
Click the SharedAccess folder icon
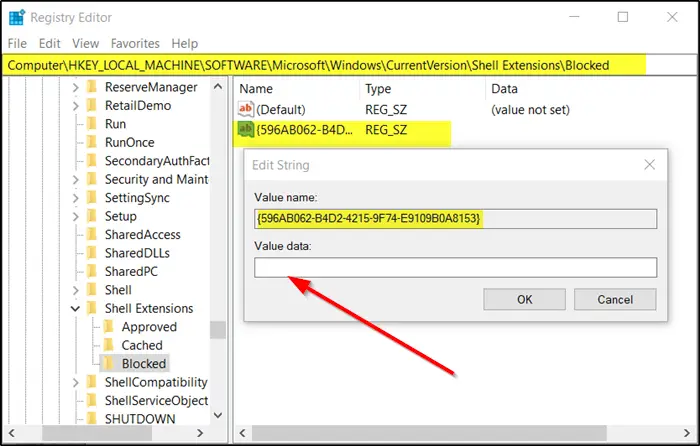[x=92, y=234]
